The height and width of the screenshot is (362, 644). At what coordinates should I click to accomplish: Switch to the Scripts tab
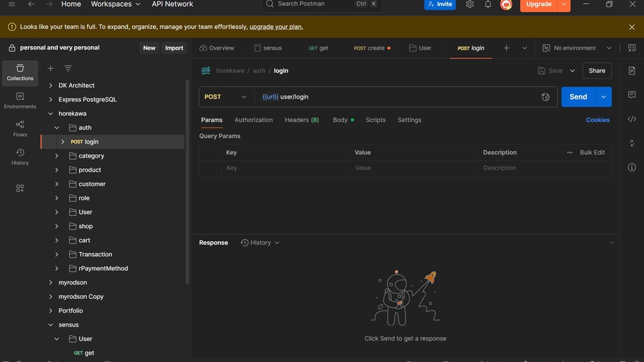[x=376, y=120]
